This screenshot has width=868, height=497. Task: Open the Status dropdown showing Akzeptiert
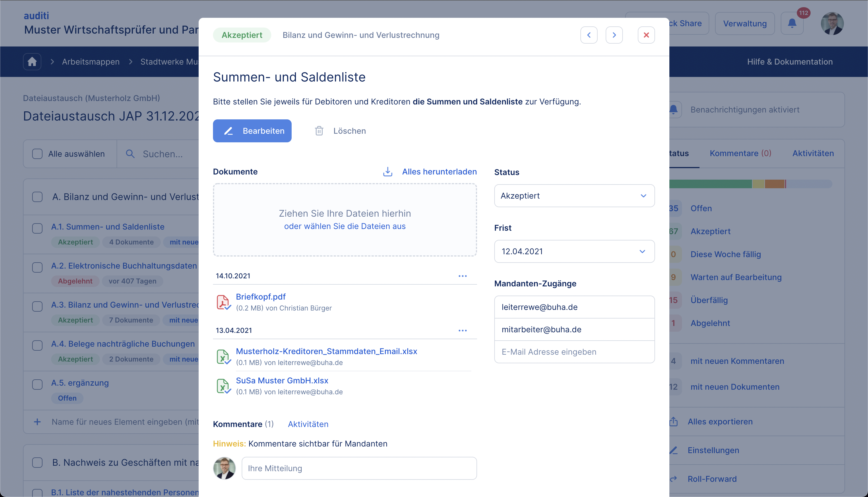point(574,196)
